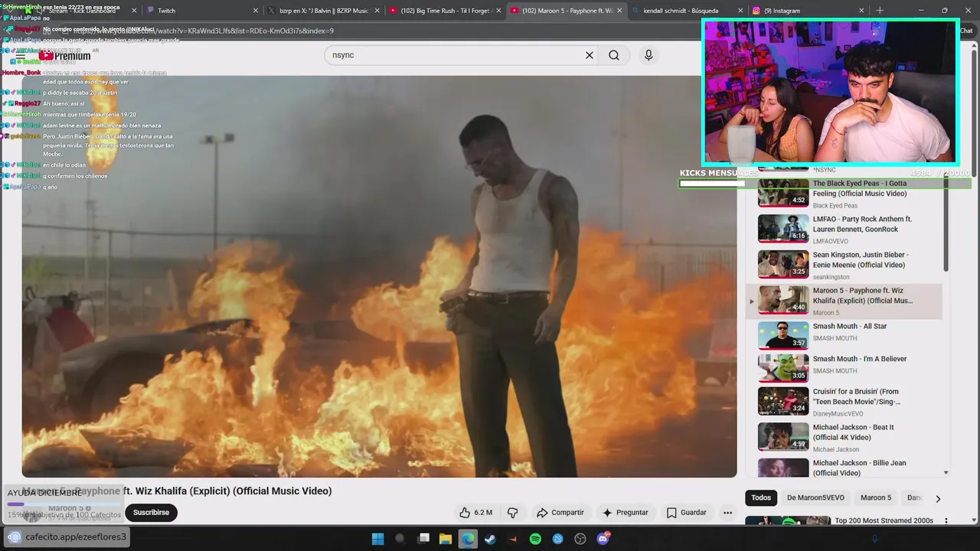The image size is (980, 551).
Task: Open Windows Start menu
Action: [x=377, y=539]
